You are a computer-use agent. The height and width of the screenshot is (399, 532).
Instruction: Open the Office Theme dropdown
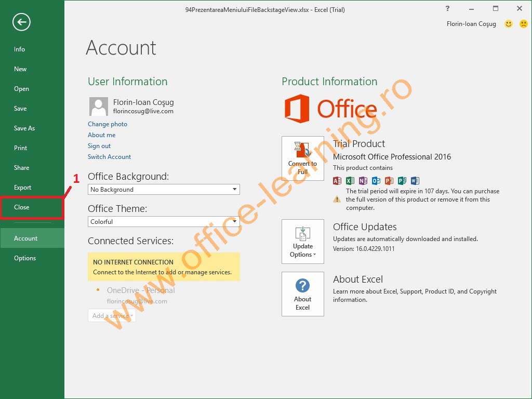pos(164,221)
